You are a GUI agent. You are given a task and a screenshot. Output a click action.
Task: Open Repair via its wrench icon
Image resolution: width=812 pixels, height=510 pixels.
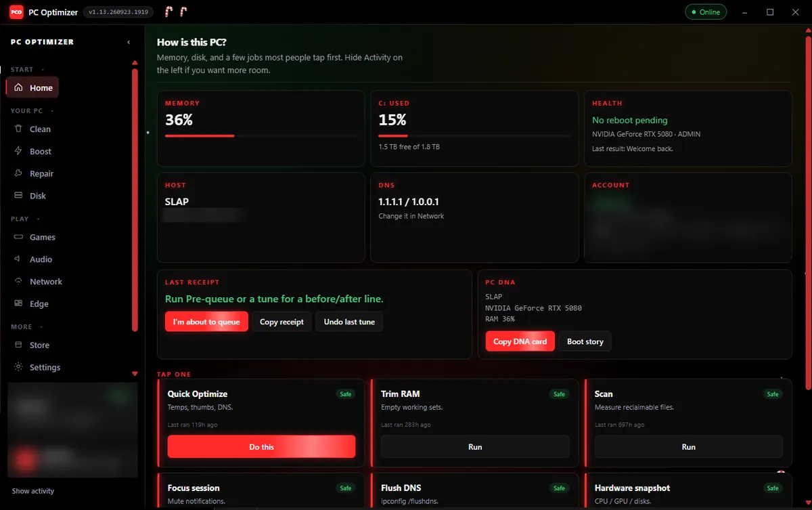(x=18, y=173)
